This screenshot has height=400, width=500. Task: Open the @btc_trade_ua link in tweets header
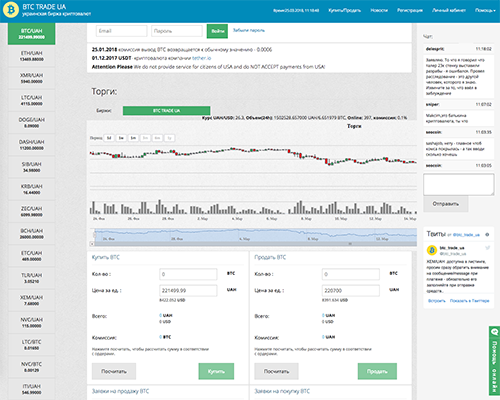[466, 235]
